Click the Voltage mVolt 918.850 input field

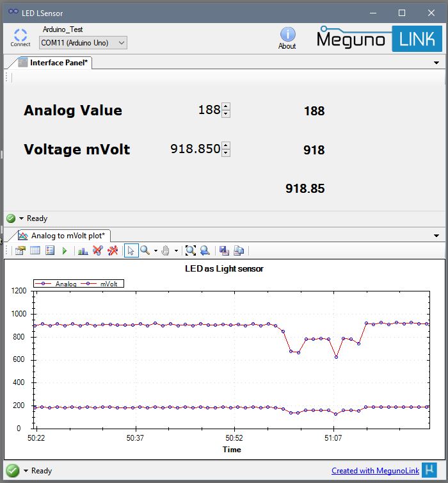[195, 149]
